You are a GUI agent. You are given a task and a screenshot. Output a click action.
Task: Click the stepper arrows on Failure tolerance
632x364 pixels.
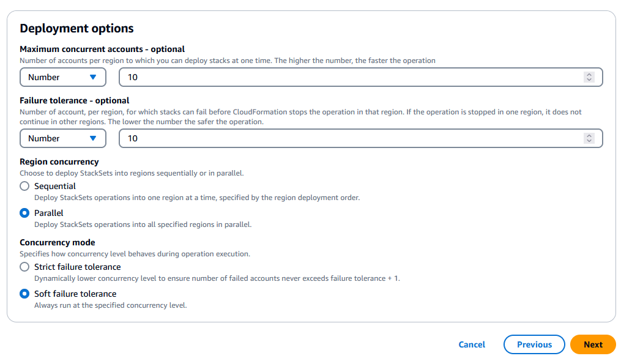point(589,138)
